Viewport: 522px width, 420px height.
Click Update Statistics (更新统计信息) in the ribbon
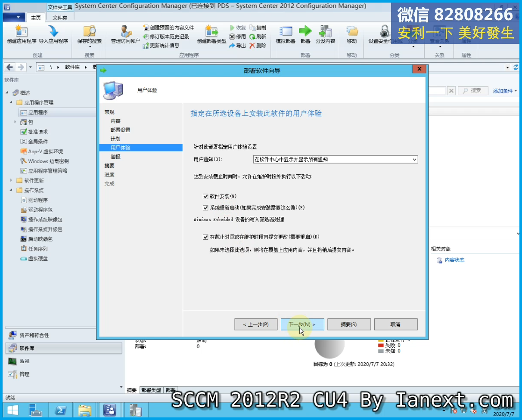coord(161,45)
